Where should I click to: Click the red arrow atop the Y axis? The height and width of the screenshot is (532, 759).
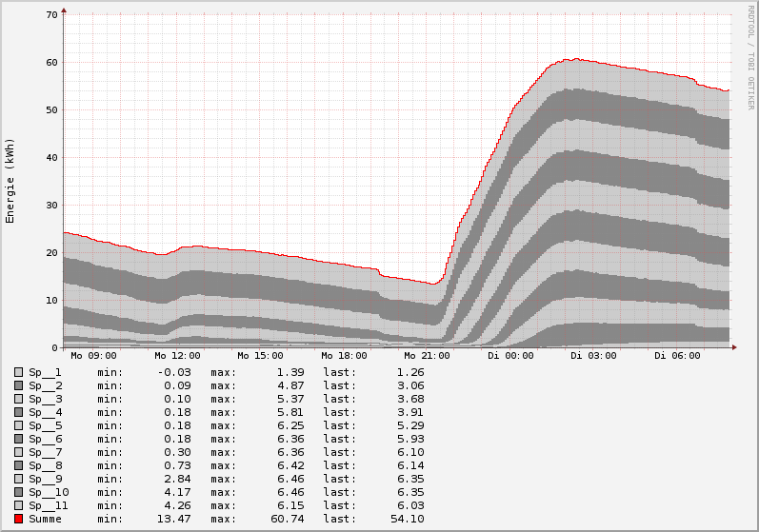[64, 11]
